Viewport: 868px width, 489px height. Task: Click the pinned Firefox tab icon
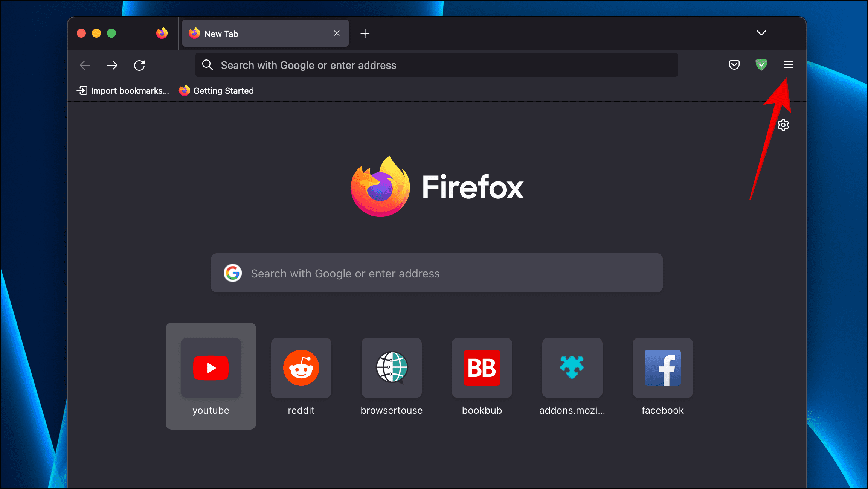point(162,34)
